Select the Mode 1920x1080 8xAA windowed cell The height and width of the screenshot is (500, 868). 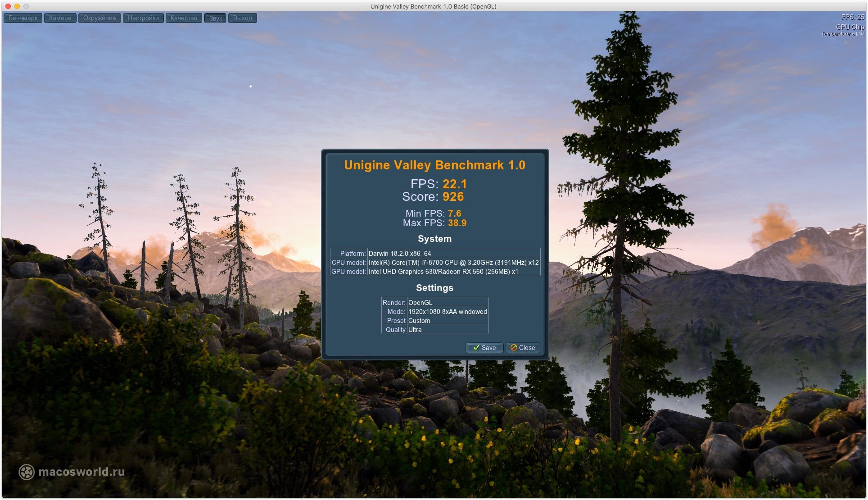[447, 312]
